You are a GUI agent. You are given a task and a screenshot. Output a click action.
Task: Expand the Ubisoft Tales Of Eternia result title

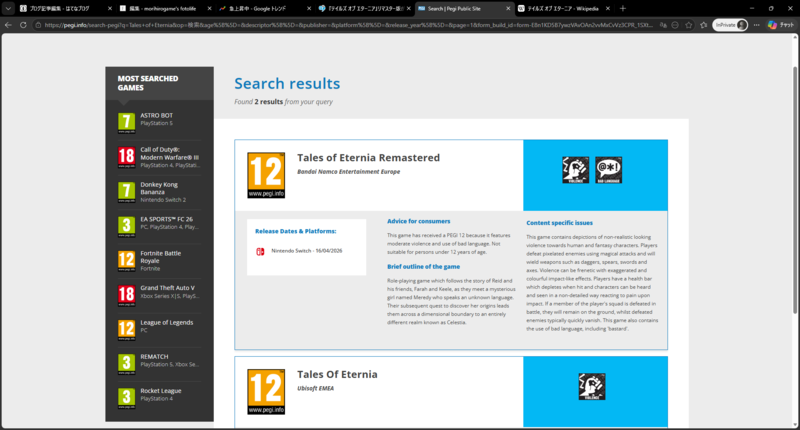click(x=337, y=374)
